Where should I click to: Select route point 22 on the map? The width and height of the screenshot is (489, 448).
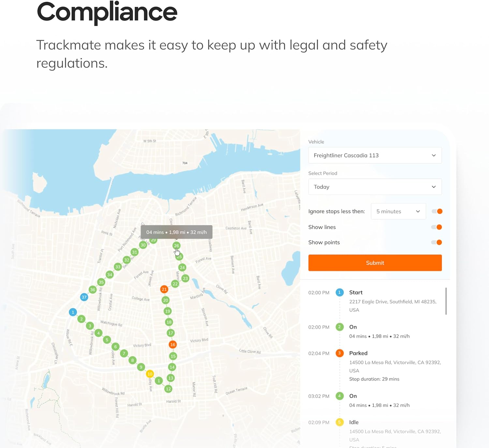175,284
